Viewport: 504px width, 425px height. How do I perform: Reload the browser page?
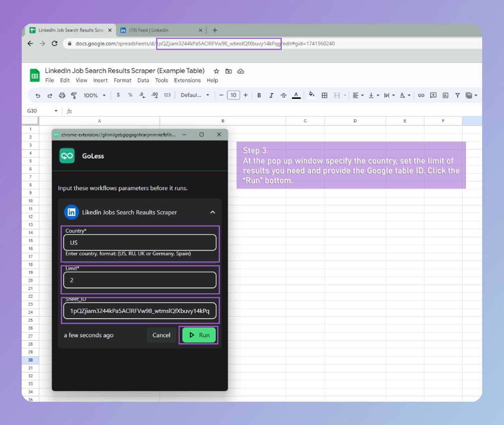(54, 44)
